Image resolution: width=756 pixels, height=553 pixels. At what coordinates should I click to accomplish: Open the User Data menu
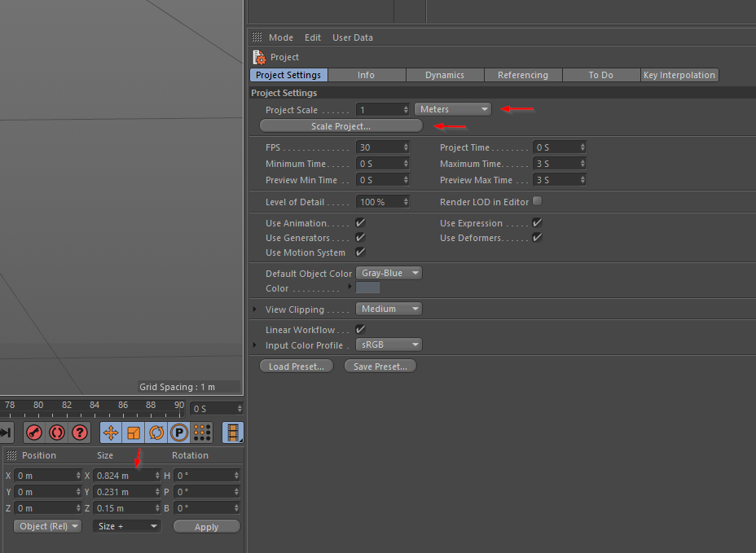353,37
